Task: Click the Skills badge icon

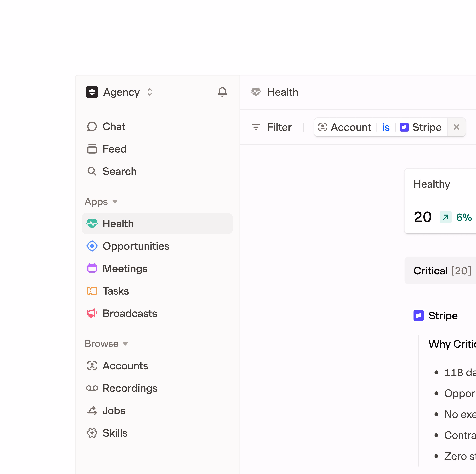Action: click(92, 433)
